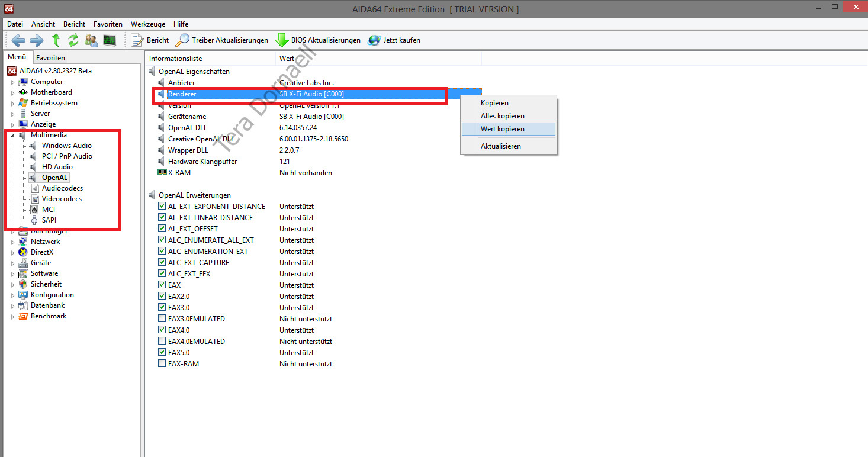Click the DirectX icon in tree
The width and height of the screenshot is (868, 457).
click(23, 252)
